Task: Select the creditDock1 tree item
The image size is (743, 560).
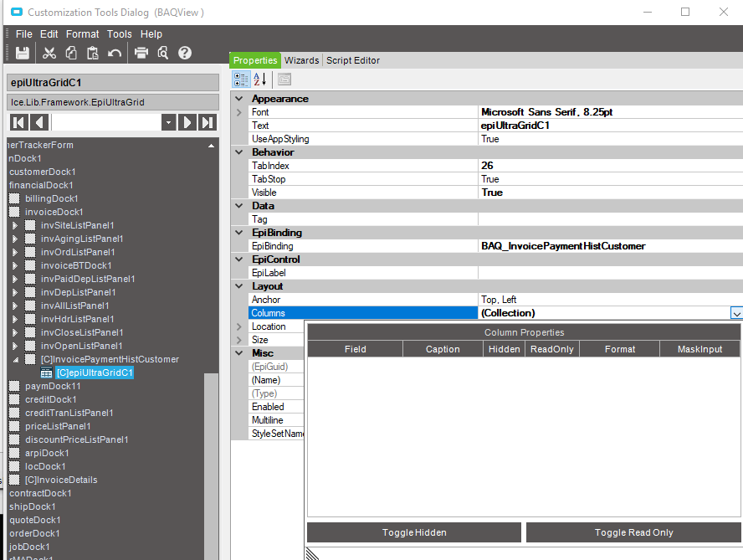Action: click(51, 399)
